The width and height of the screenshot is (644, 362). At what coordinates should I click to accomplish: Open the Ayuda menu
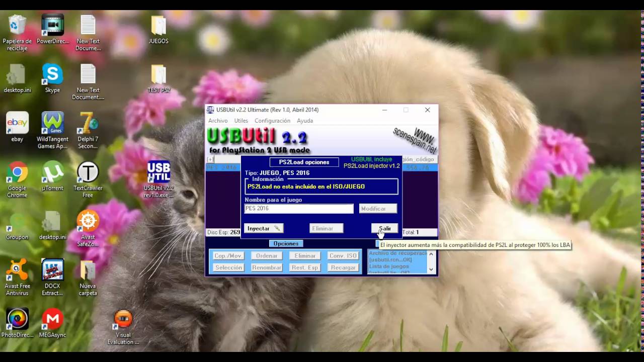(x=305, y=121)
